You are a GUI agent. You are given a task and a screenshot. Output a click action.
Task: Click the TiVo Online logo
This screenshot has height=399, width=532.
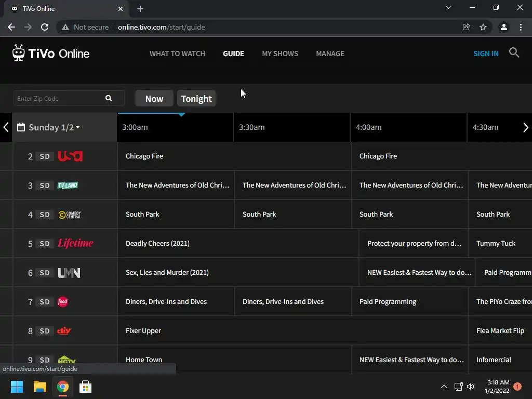click(51, 53)
